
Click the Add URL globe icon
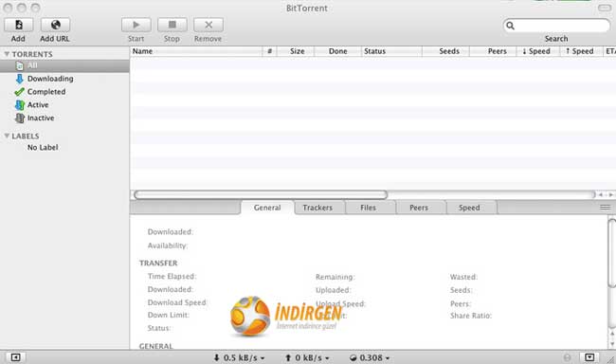(55, 25)
